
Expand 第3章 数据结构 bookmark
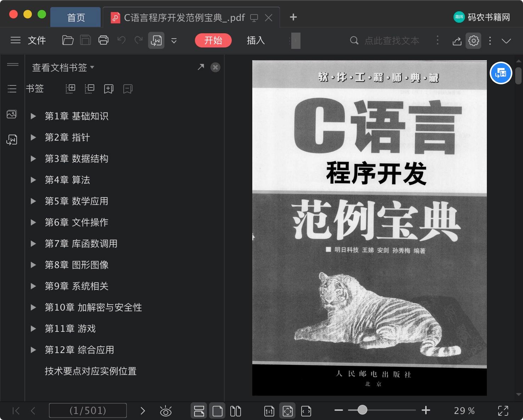(x=33, y=159)
